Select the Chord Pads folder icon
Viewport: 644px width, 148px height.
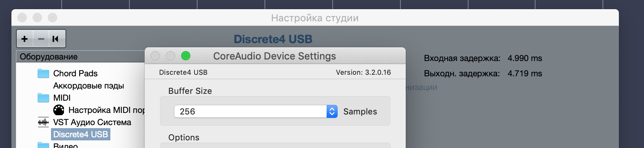pyautogui.click(x=43, y=73)
